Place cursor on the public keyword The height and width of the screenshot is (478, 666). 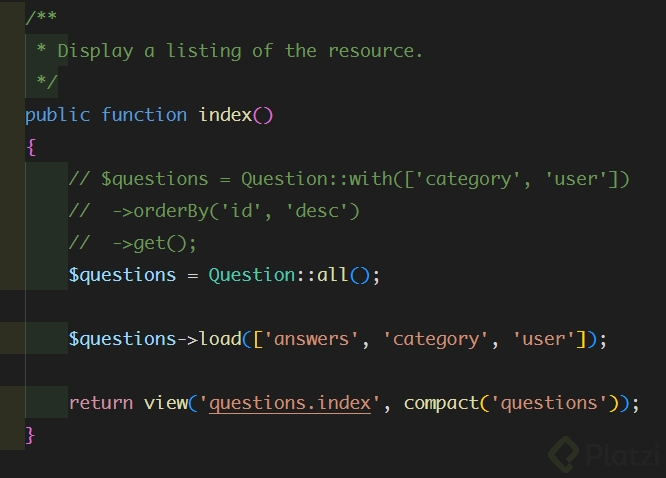(x=57, y=114)
